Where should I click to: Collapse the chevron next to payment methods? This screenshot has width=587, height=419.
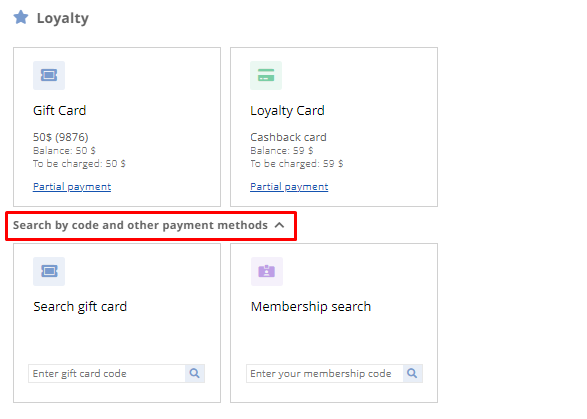coord(279,225)
